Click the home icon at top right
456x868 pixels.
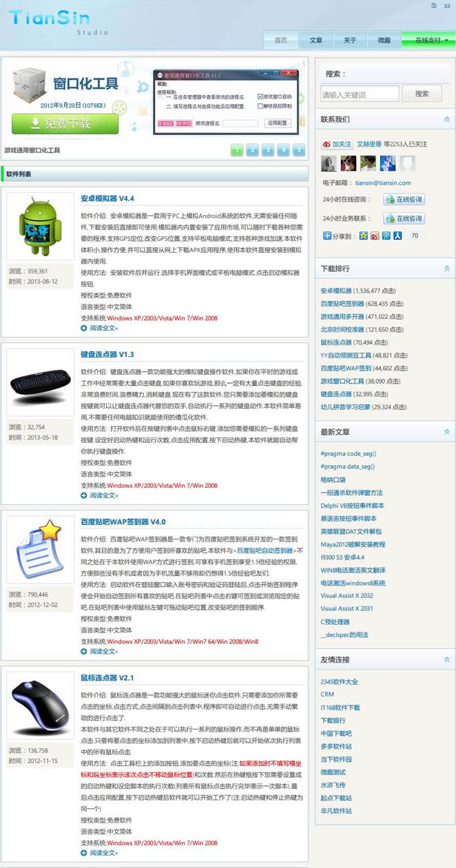pos(434,6)
